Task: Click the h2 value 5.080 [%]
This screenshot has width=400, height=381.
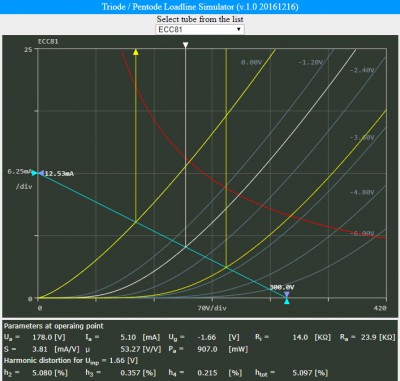Action: point(50,372)
